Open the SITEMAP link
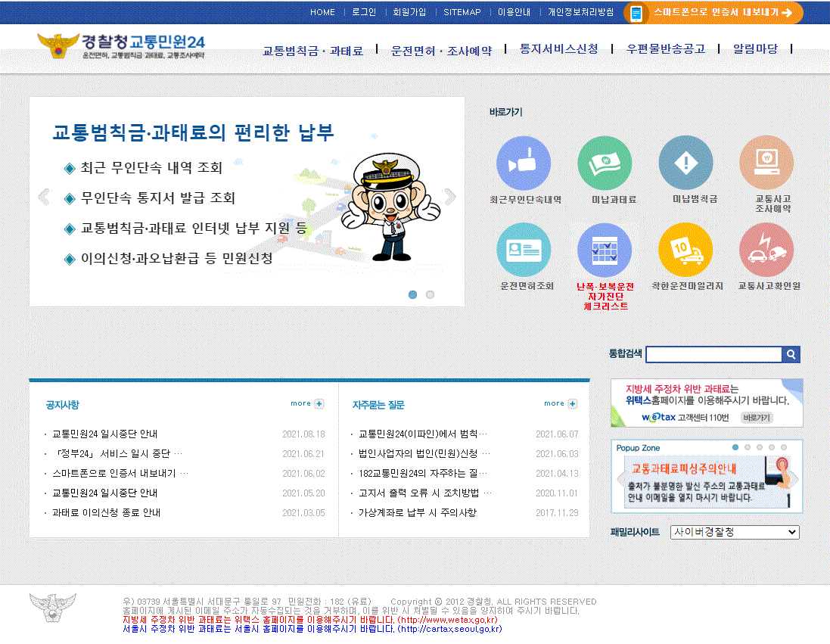 tap(462, 12)
